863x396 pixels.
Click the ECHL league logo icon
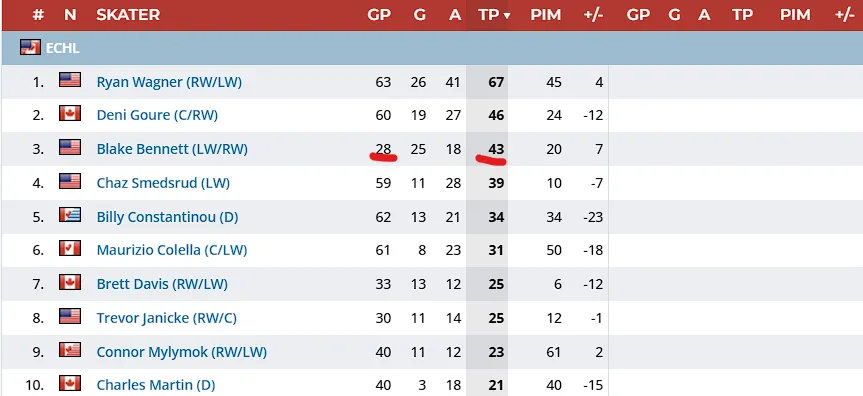pyautogui.click(x=30, y=48)
